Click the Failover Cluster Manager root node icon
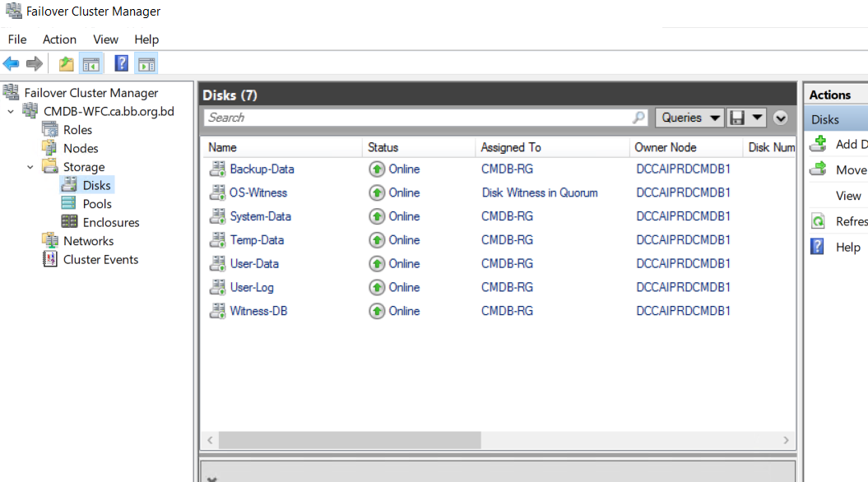The width and height of the screenshot is (868, 482). coord(11,92)
